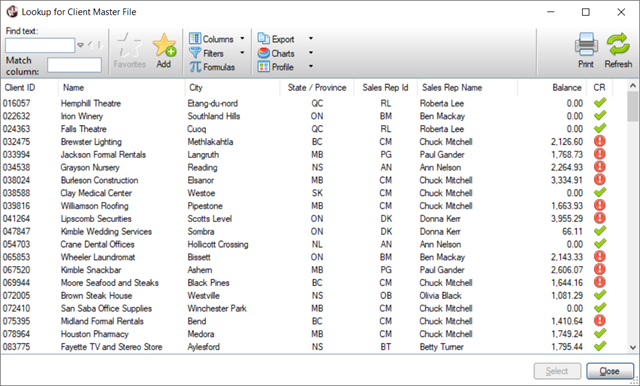Sort by the Sales Rep Id header
640x386 pixels.
tap(385, 87)
